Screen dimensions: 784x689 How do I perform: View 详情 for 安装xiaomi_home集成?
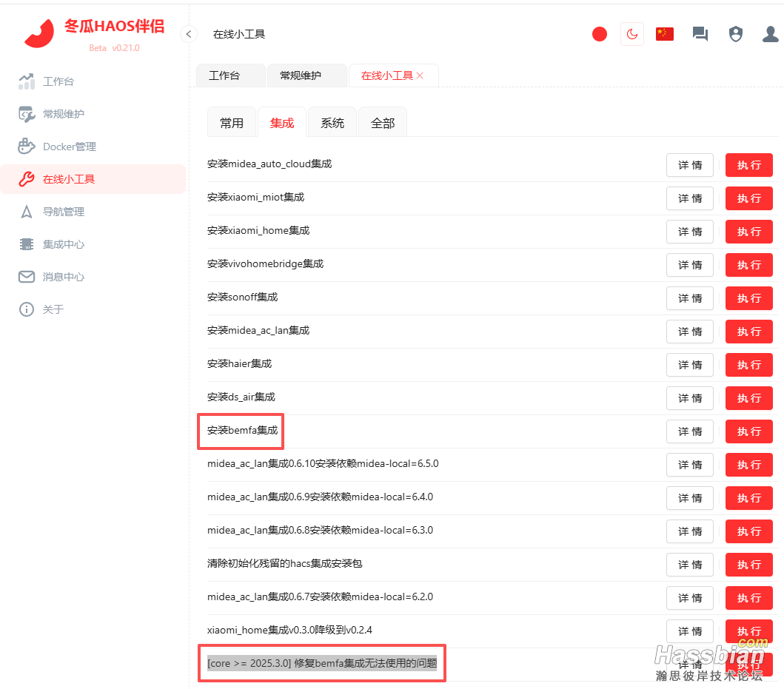(690, 232)
